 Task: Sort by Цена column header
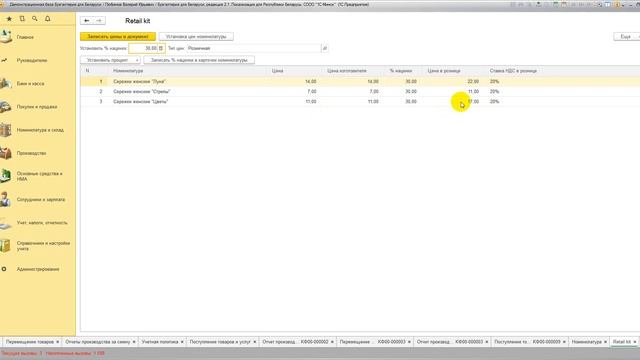pos(278,71)
